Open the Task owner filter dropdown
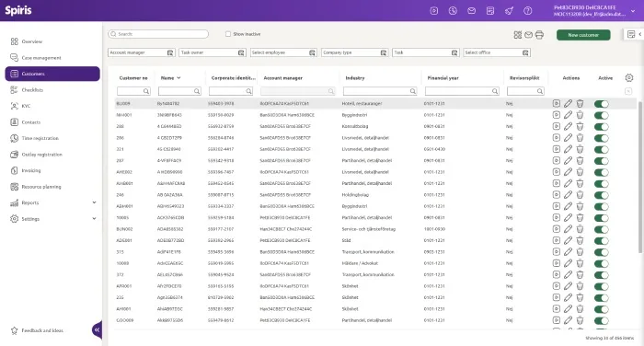 coord(213,52)
